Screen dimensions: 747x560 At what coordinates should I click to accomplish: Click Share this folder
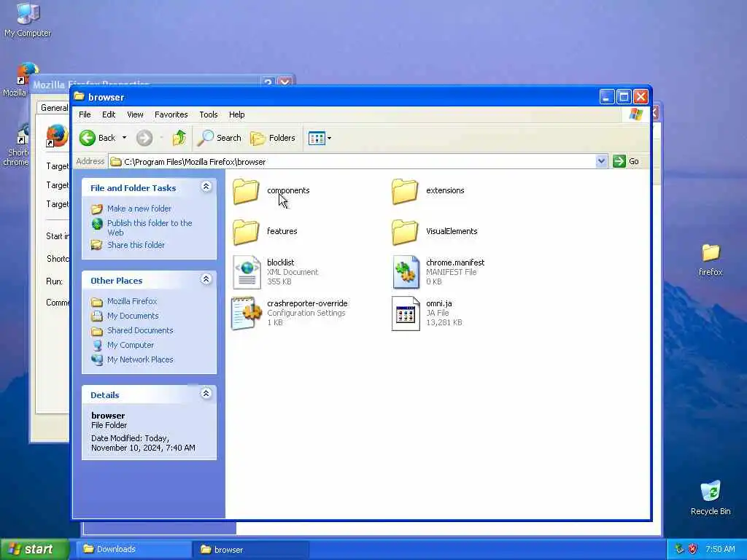tap(136, 245)
